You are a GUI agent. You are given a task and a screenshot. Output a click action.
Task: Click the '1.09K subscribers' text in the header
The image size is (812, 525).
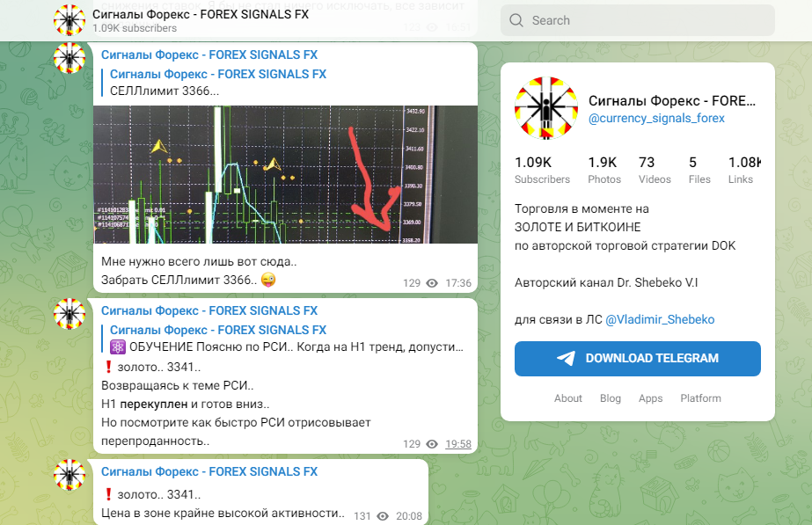[135, 28]
